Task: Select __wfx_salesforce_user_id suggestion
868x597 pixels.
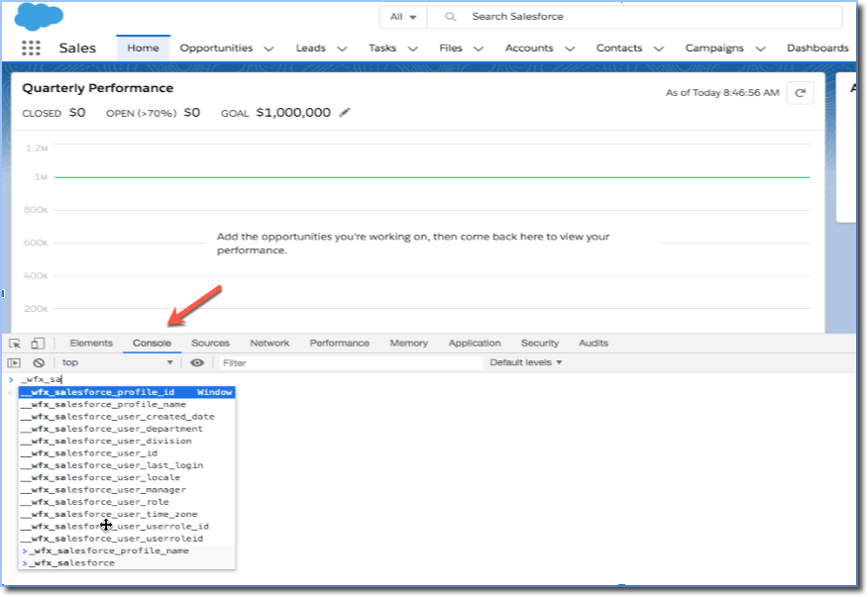Action: [x=127, y=453]
